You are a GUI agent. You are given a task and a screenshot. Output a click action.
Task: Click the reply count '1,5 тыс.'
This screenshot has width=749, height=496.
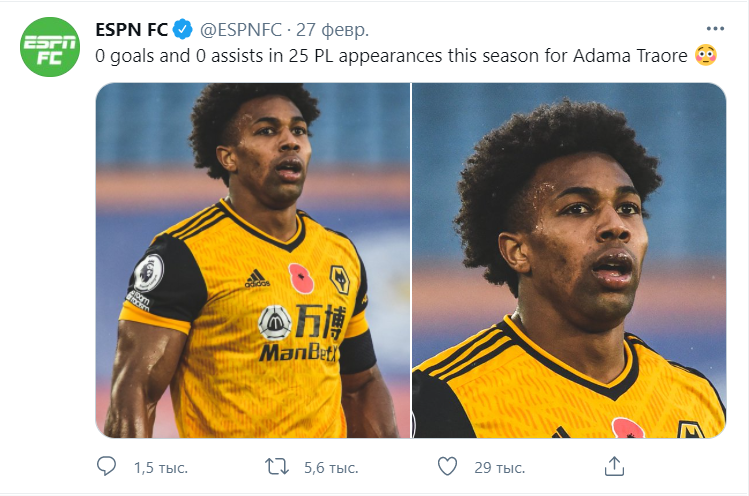pyautogui.click(x=161, y=467)
